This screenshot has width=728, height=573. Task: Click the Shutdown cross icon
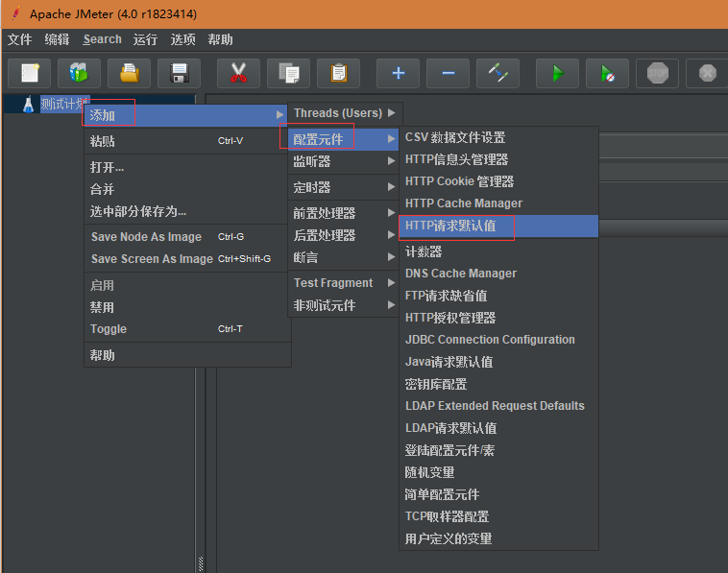point(707,73)
